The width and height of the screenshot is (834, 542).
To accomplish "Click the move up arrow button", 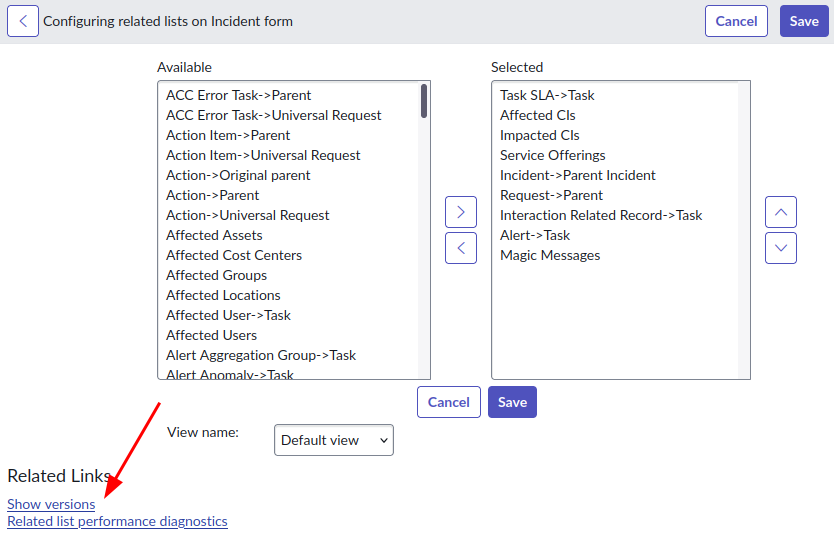I will [780, 212].
